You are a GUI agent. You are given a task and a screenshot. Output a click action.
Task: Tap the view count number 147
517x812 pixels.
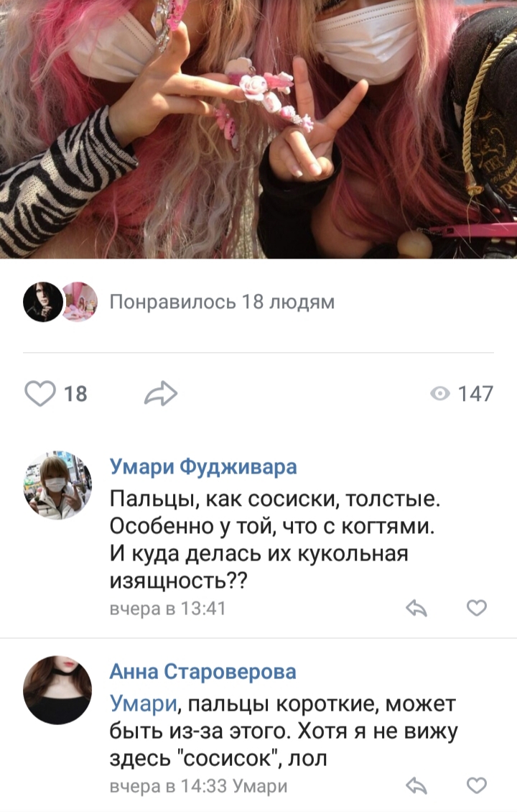[475, 394]
